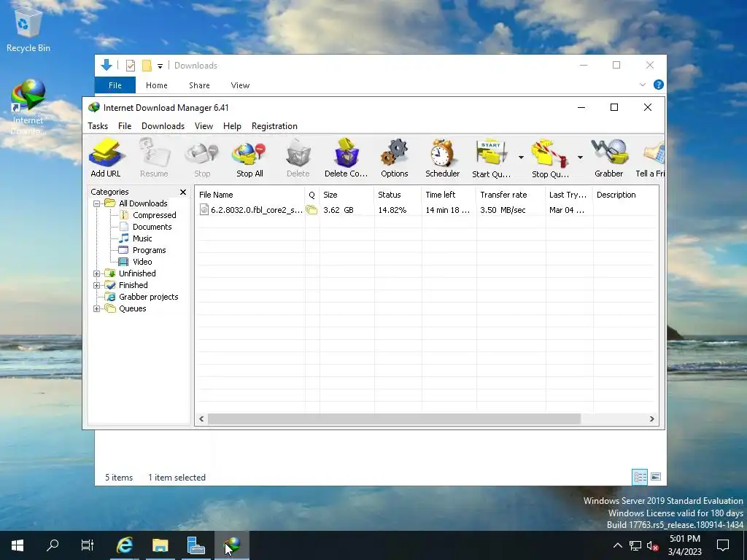Click the 3.50 MB/sec transfer rate

tap(503, 210)
